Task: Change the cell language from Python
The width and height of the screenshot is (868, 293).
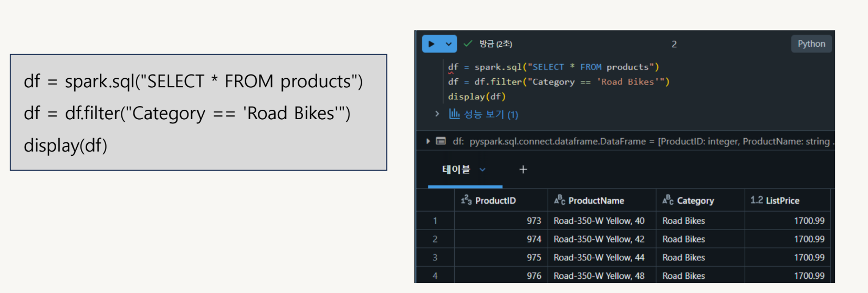Action: (811, 44)
